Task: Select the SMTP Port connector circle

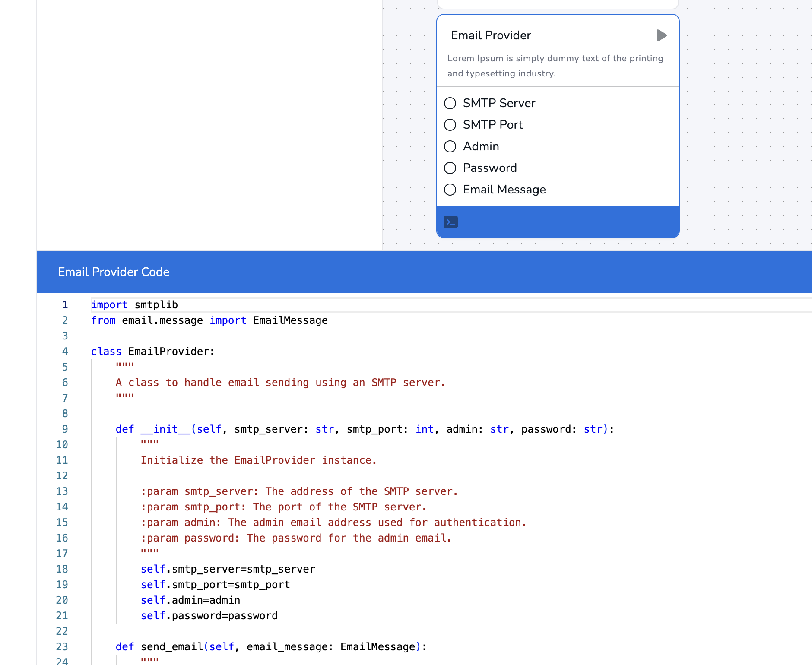Action: coord(450,125)
